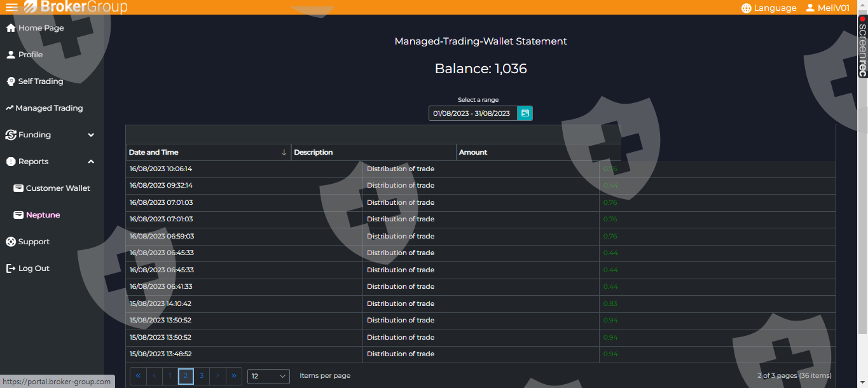Image resolution: width=868 pixels, height=388 pixels.
Task: Click the screenrec recording tab
Action: pos(862,46)
